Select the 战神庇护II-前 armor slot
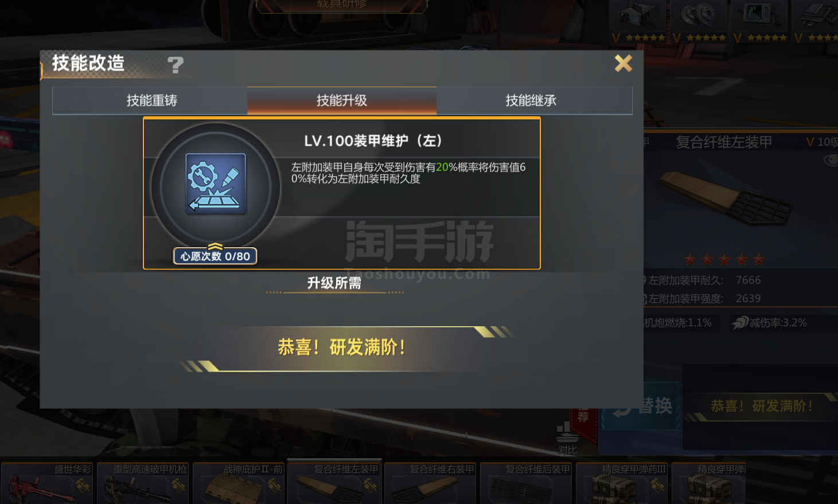The height and width of the screenshot is (504, 838). click(239, 483)
